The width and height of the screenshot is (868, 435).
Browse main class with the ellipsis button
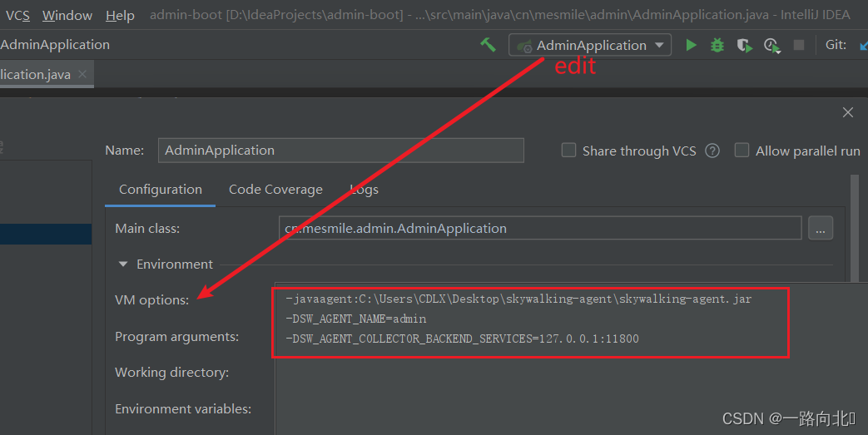(x=821, y=228)
